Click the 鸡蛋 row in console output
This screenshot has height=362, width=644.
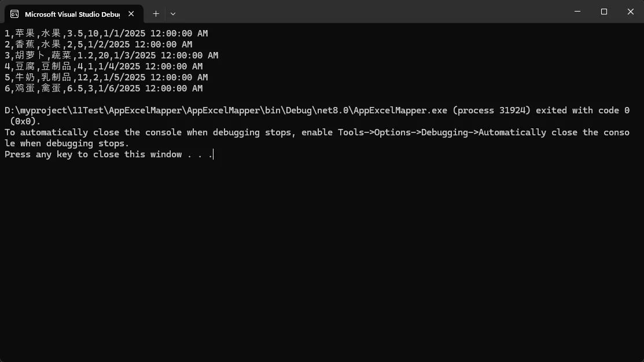point(103,88)
